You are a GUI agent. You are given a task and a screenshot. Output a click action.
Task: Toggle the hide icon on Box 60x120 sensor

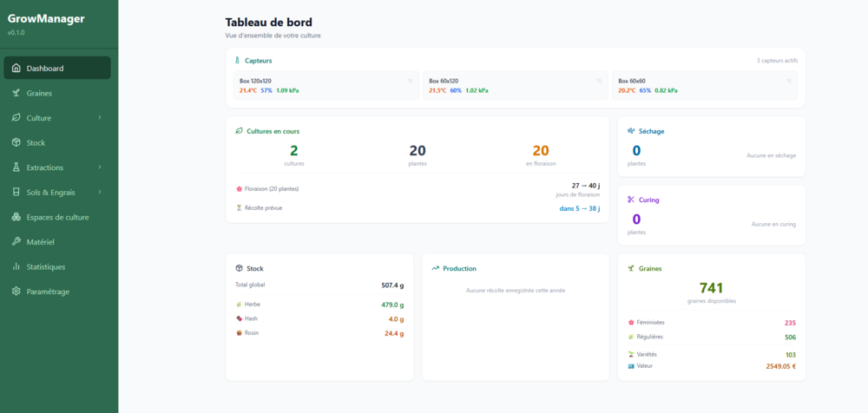pyautogui.click(x=599, y=81)
